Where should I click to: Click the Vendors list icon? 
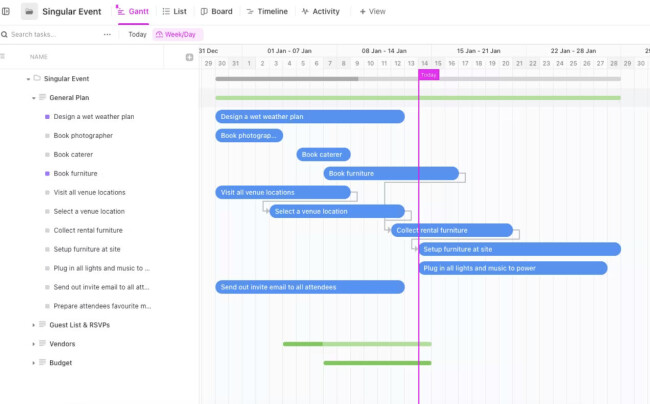tap(42, 344)
